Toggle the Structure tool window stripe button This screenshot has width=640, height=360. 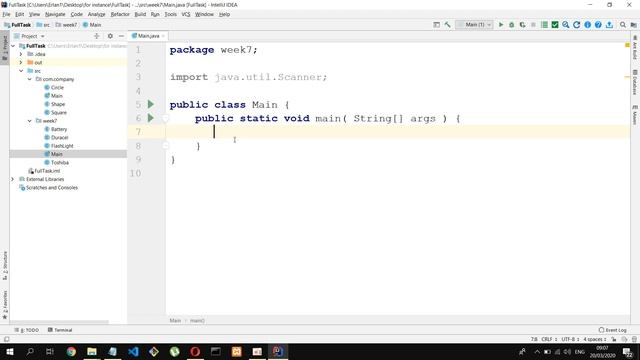5,265
